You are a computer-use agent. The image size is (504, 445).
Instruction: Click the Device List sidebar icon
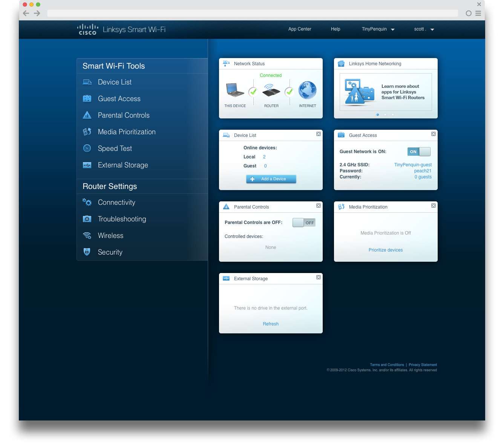[87, 82]
